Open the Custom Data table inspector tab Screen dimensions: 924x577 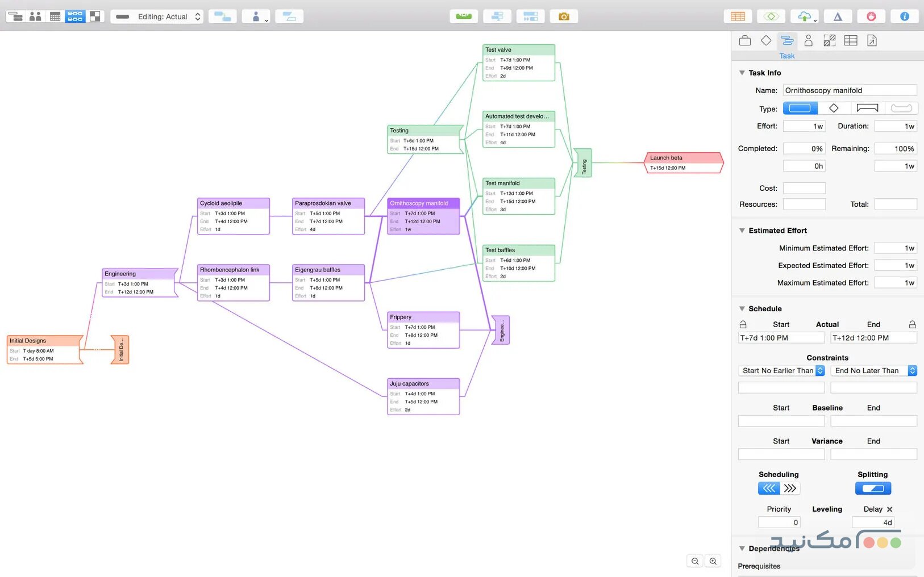[x=851, y=41]
